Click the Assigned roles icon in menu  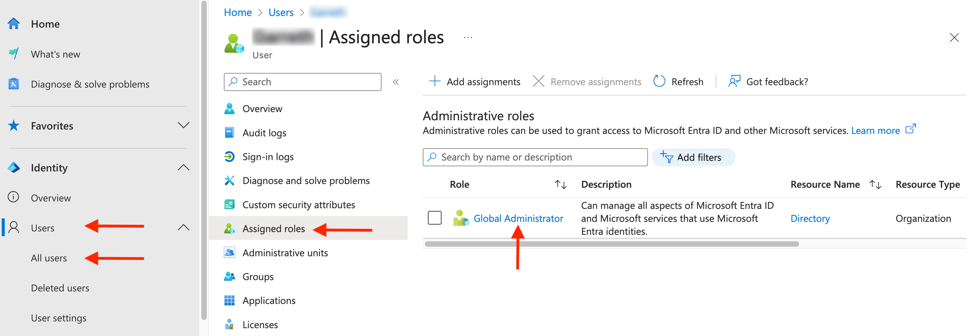[x=229, y=228]
